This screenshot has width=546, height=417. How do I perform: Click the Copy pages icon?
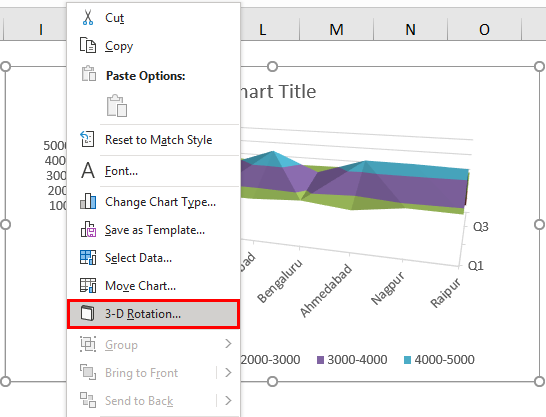pos(88,46)
